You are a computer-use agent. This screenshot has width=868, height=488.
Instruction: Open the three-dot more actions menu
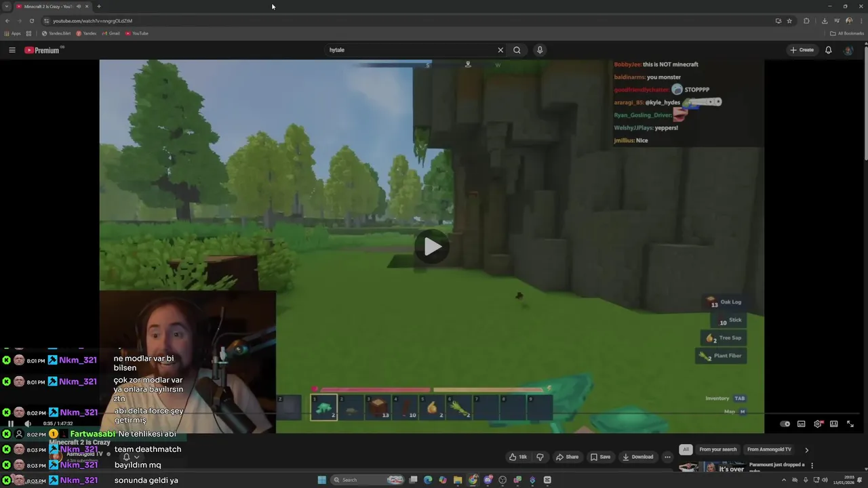point(667,457)
